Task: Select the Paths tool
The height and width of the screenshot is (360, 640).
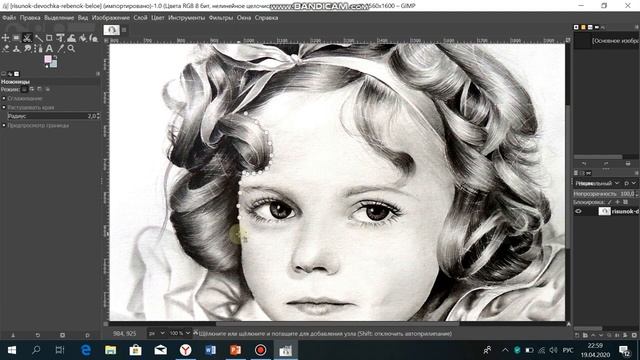Action: [x=38, y=49]
